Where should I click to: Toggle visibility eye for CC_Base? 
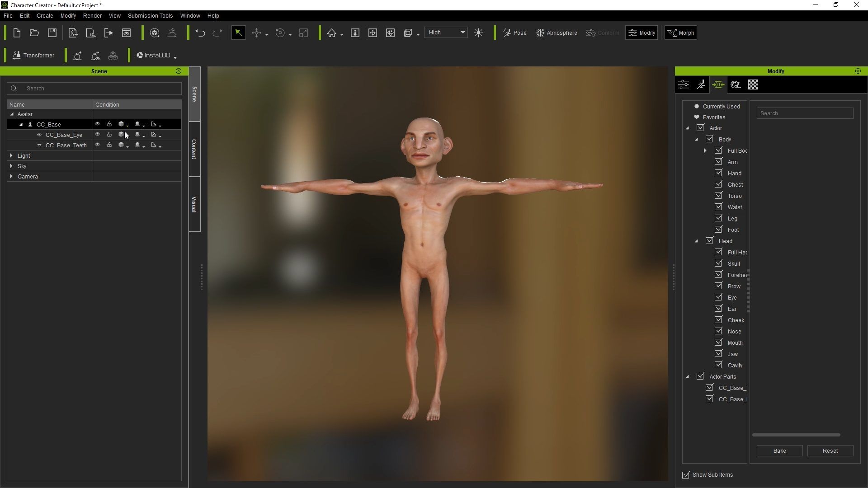97,124
